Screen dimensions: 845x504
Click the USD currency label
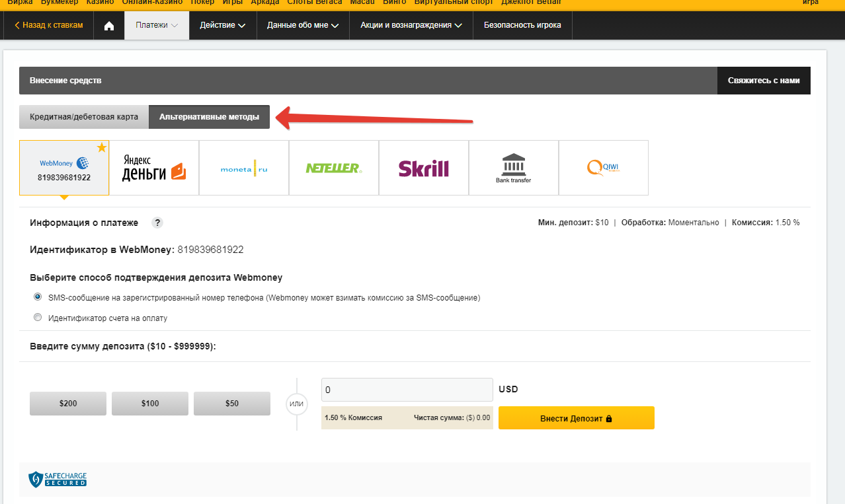508,389
